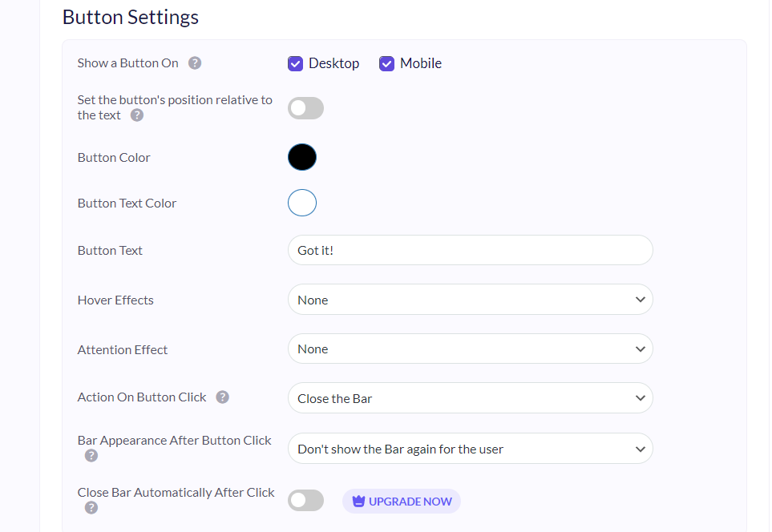The image size is (772, 532).
Task: Click the Desktop label text
Action: point(333,63)
